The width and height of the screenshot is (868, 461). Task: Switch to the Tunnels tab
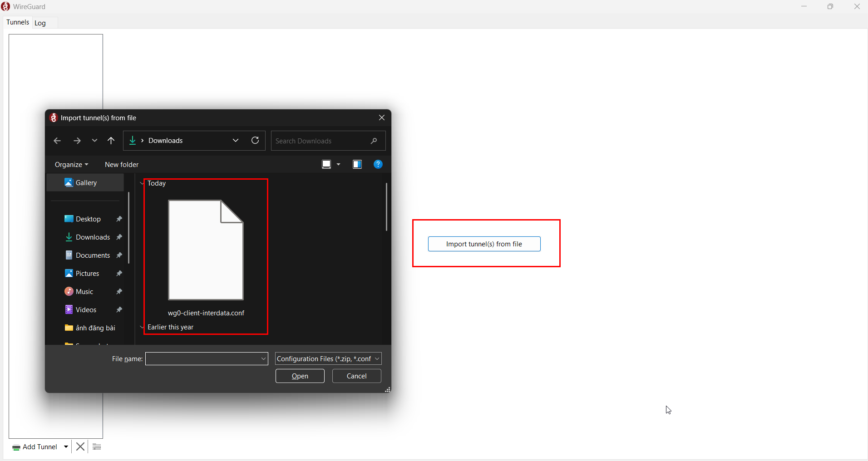point(18,22)
